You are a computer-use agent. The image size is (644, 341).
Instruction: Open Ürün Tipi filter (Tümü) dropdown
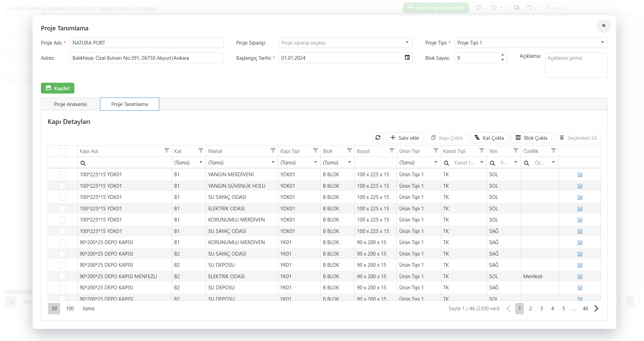click(x=436, y=162)
